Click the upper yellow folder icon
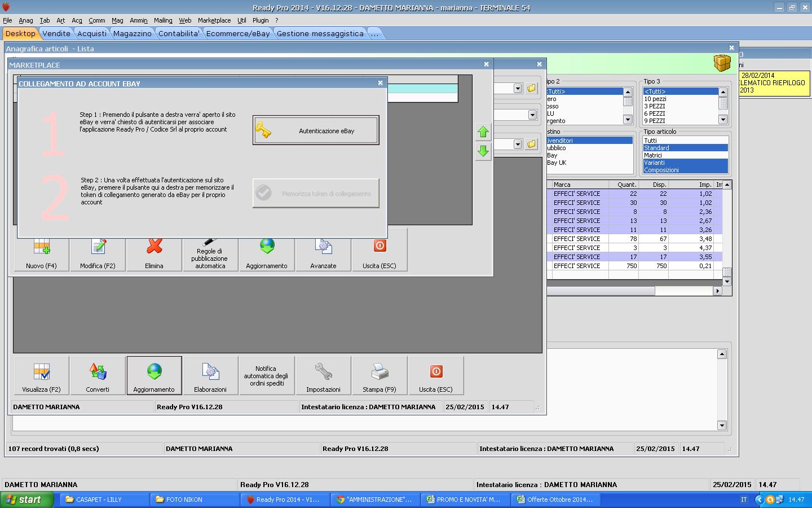The image size is (812, 508). point(531,89)
